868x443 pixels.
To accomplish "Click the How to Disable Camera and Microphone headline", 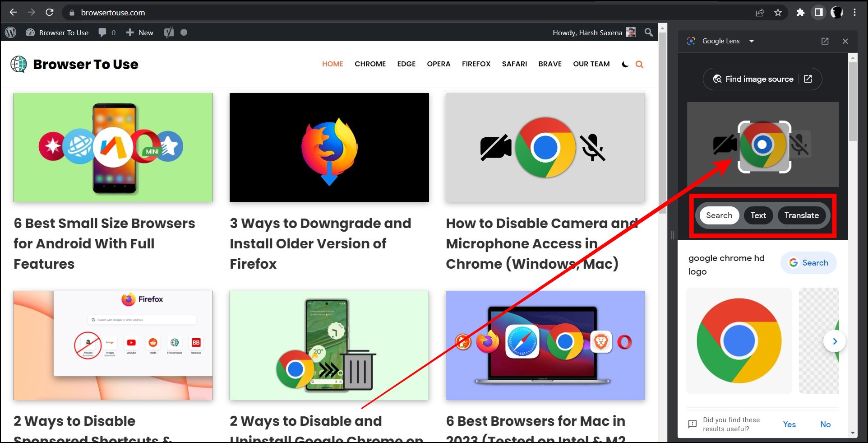I will 542,243.
